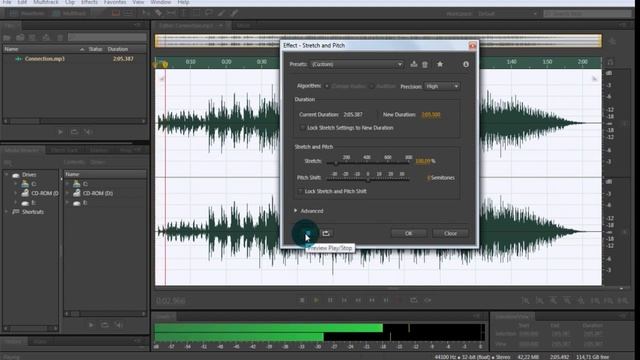Click the Close button in the dialog

pyautogui.click(x=450, y=233)
